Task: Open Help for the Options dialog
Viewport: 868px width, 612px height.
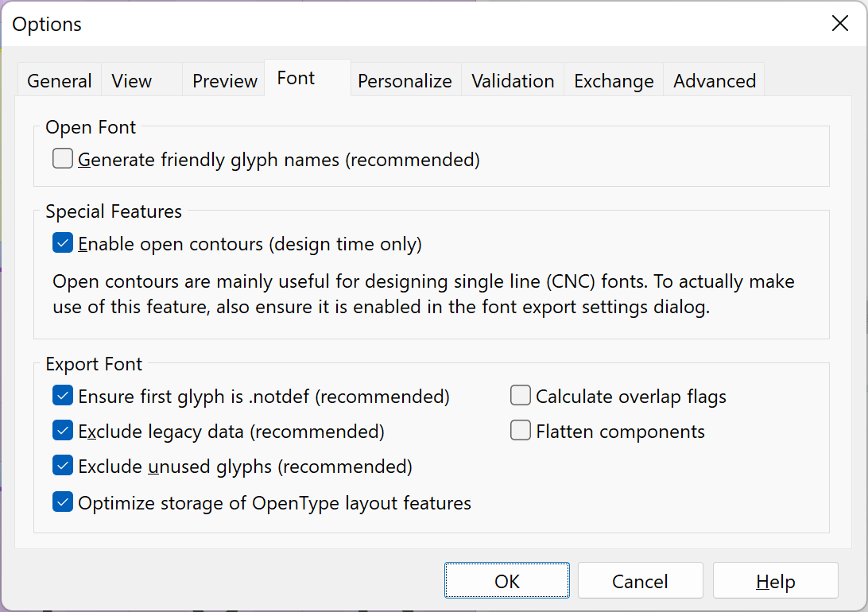Action: (x=776, y=580)
